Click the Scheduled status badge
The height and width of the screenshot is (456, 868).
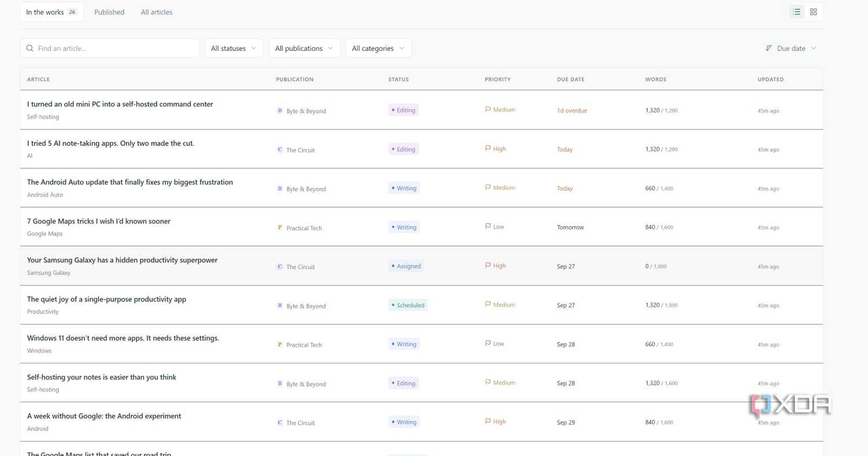(x=408, y=305)
